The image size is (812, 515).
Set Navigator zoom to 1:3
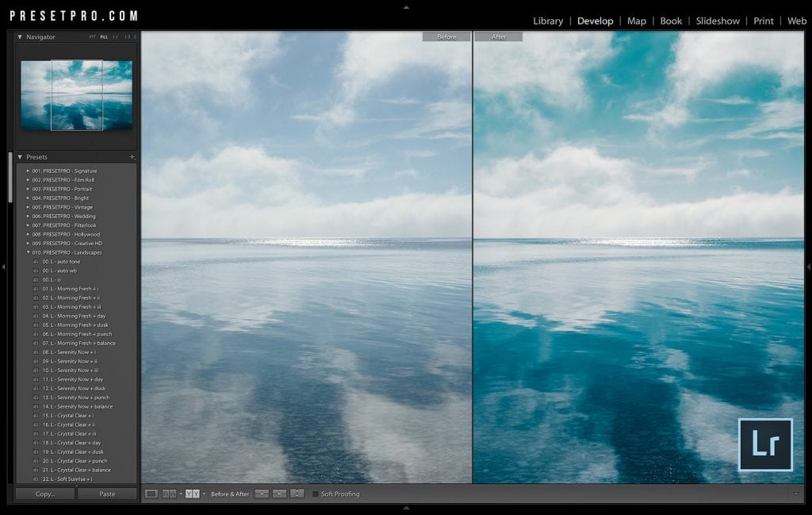pyautogui.click(x=128, y=37)
